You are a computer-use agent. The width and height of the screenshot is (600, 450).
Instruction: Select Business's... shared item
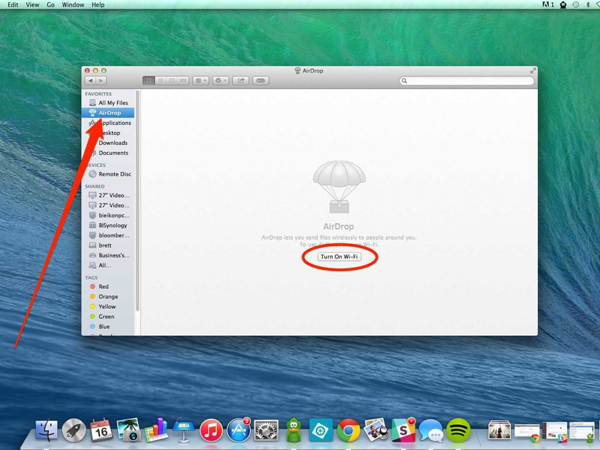108,255
